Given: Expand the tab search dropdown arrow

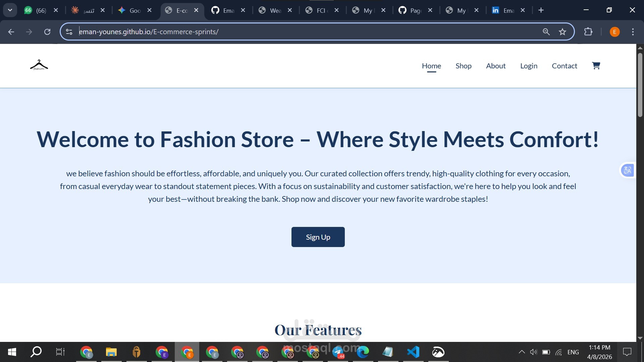Looking at the screenshot, I should tap(10, 10).
